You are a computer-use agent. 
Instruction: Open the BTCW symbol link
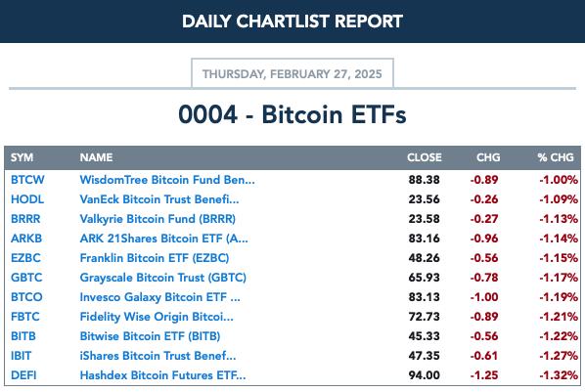(x=27, y=180)
